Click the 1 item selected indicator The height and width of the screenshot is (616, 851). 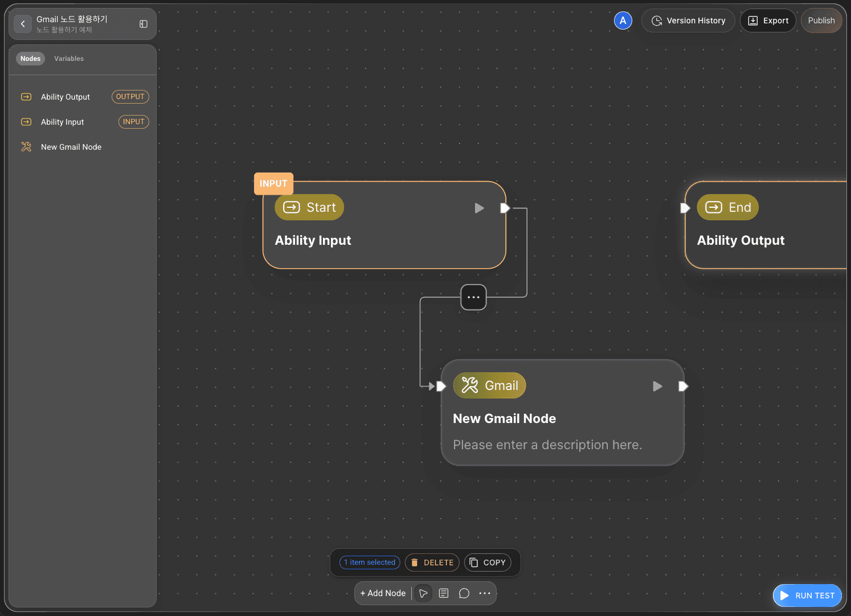pos(370,562)
